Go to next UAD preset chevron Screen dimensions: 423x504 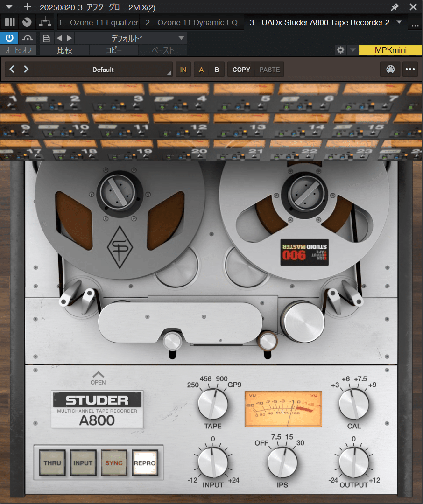pyautogui.click(x=26, y=69)
